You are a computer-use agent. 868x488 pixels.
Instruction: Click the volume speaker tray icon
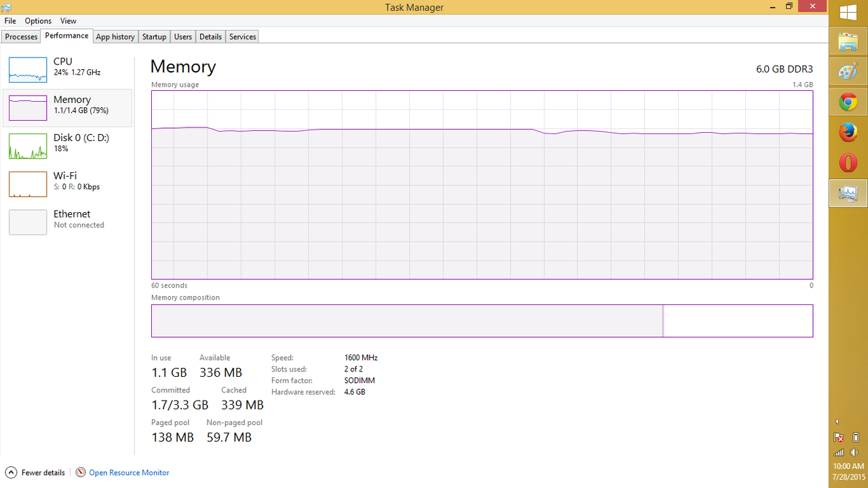pos(855,453)
